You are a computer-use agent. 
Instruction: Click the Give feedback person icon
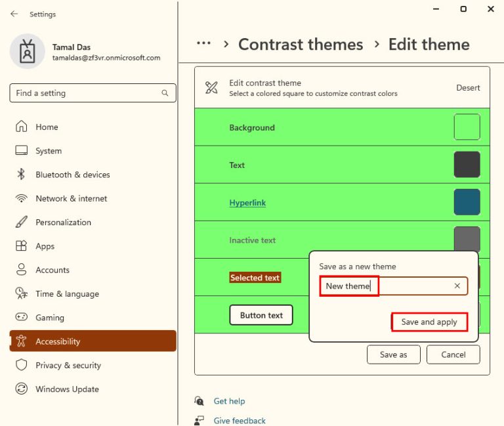click(x=199, y=421)
